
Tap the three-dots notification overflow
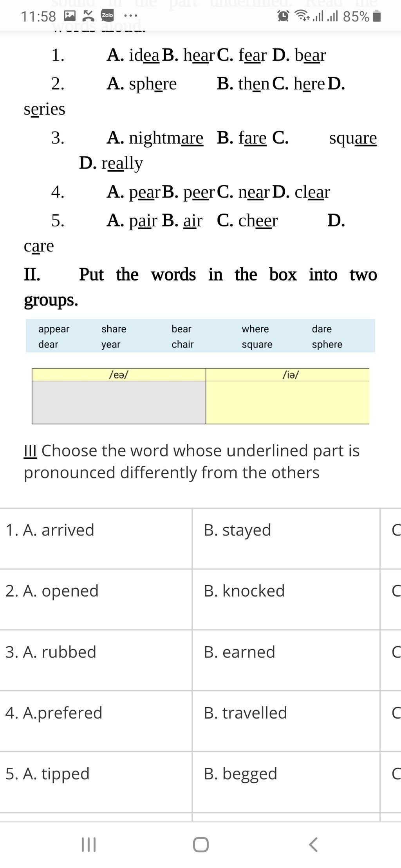pos(130,16)
